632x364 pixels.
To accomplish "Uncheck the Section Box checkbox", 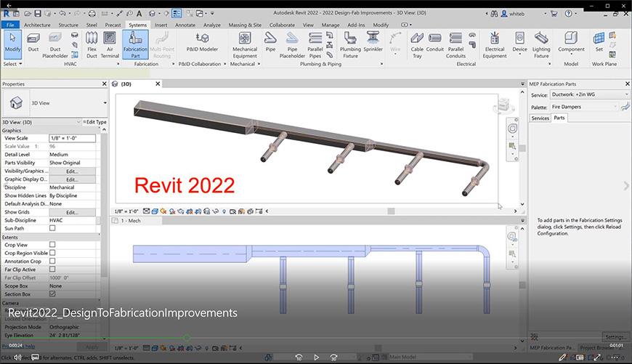I will tap(52, 294).
